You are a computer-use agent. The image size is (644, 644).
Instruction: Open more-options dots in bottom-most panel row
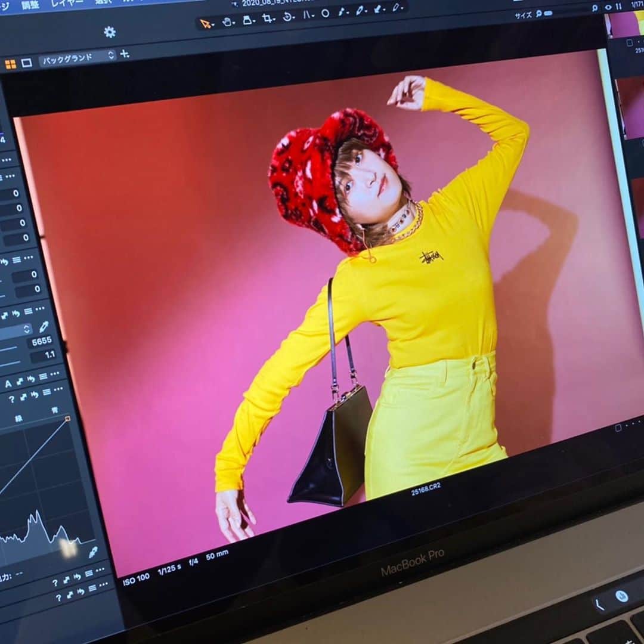[104, 585]
